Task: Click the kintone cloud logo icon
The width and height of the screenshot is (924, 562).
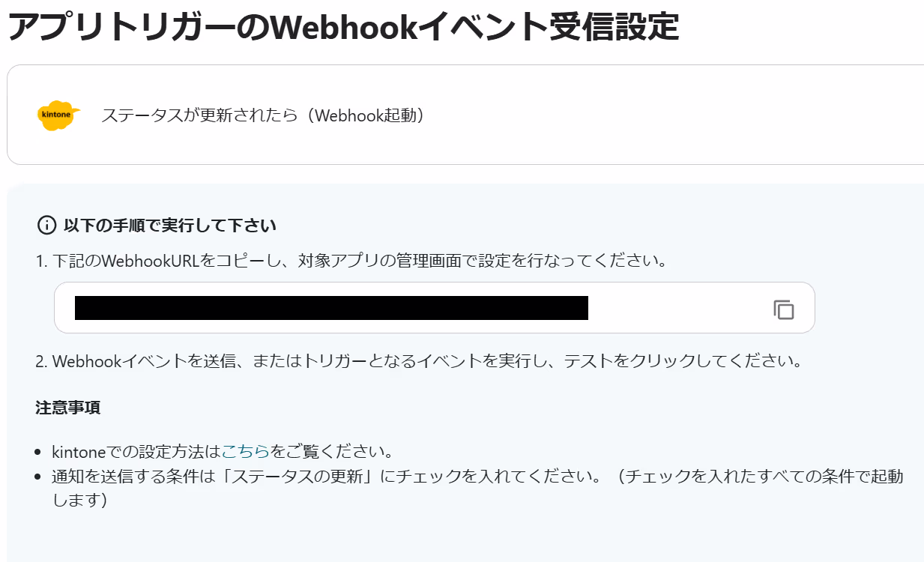Action: [x=58, y=115]
